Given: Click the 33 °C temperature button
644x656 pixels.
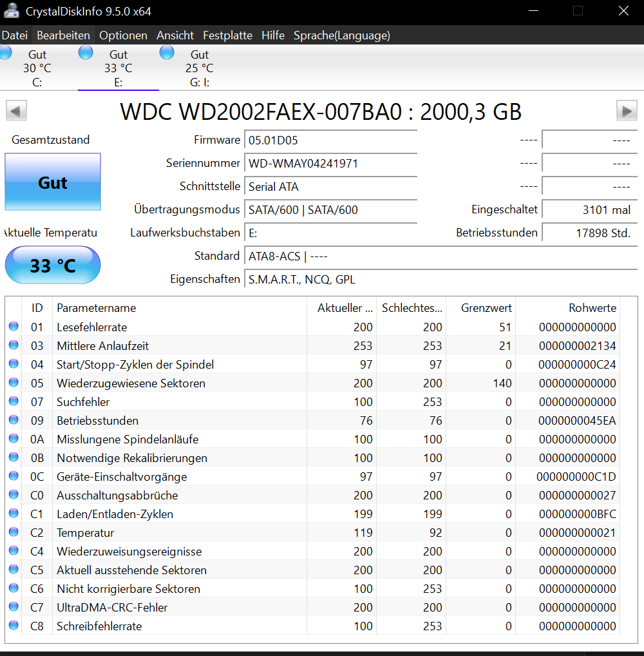Looking at the screenshot, I should coord(53,265).
